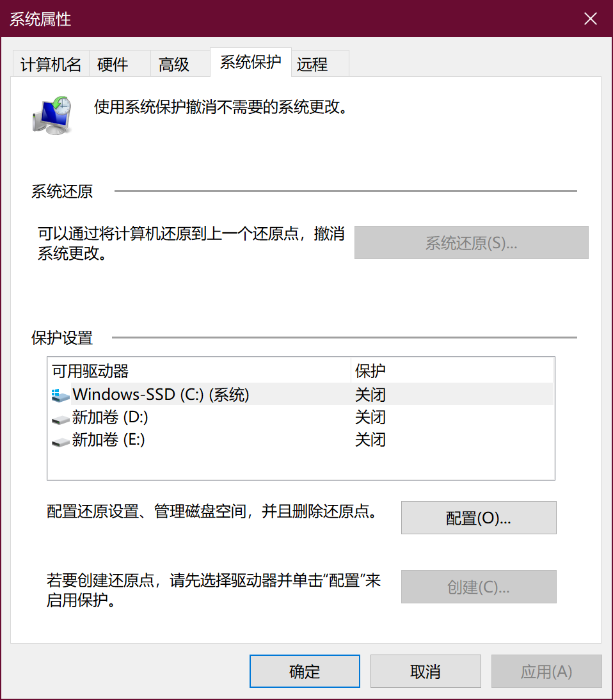Click the 新加卷 (D:) drive icon

point(60,418)
